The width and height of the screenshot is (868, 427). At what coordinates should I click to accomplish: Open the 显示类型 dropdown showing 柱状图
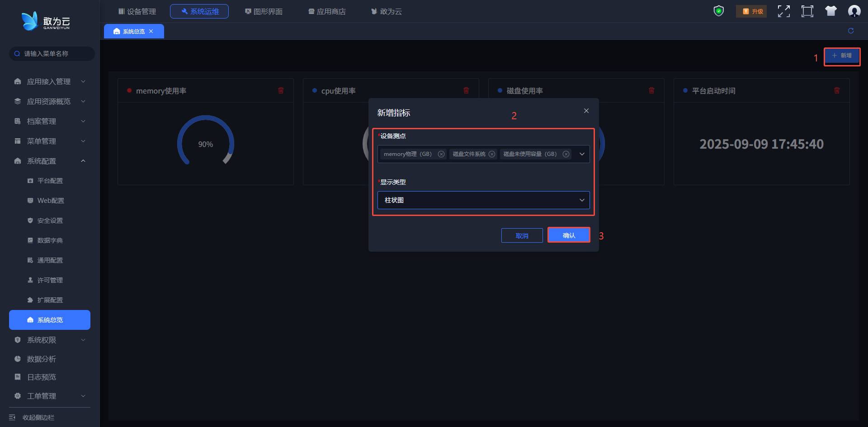pos(483,200)
